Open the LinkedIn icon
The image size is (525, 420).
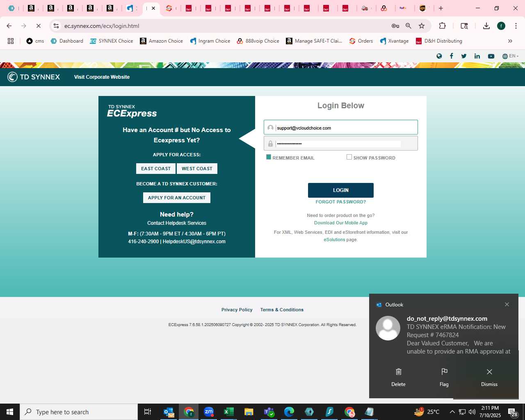point(477,56)
